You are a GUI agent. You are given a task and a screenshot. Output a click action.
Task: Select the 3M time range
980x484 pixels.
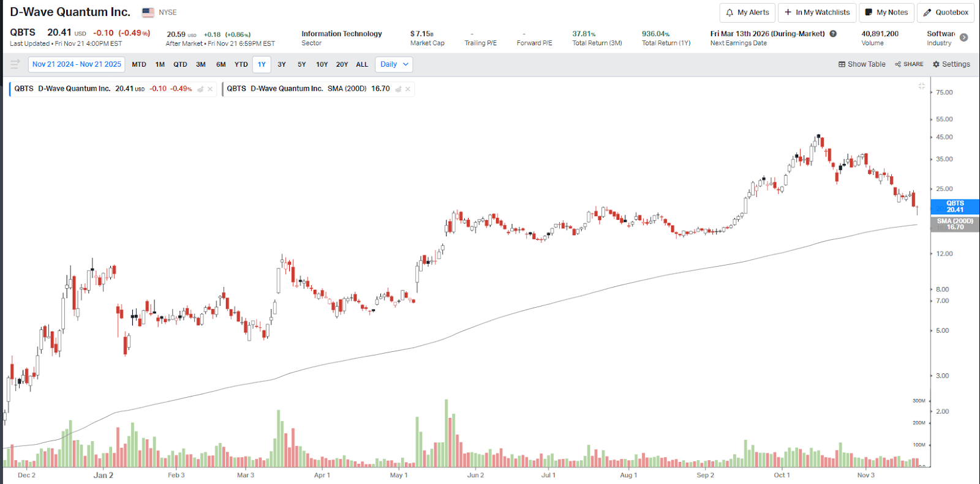tap(201, 64)
